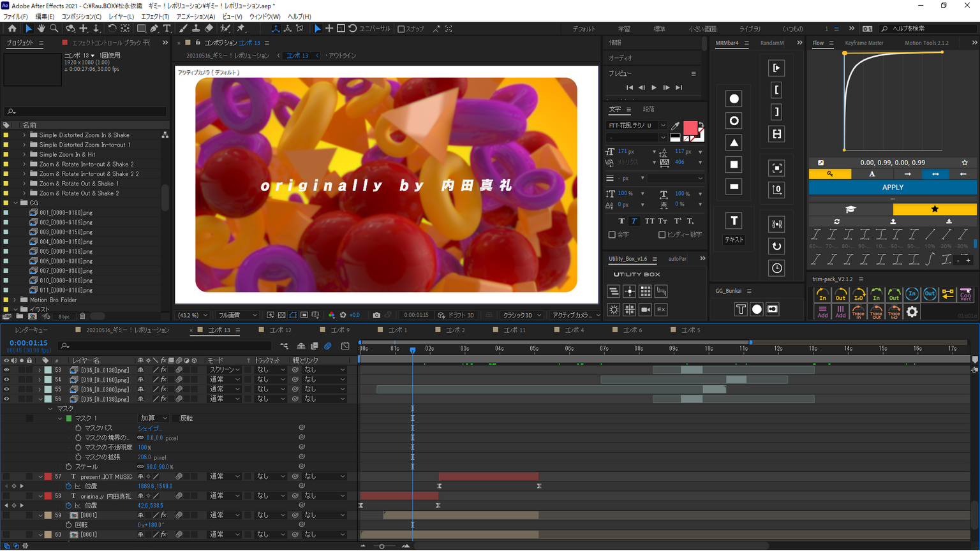Screen dimensions: 980x551
Task: Select the Type text tool
Action: 167,29
